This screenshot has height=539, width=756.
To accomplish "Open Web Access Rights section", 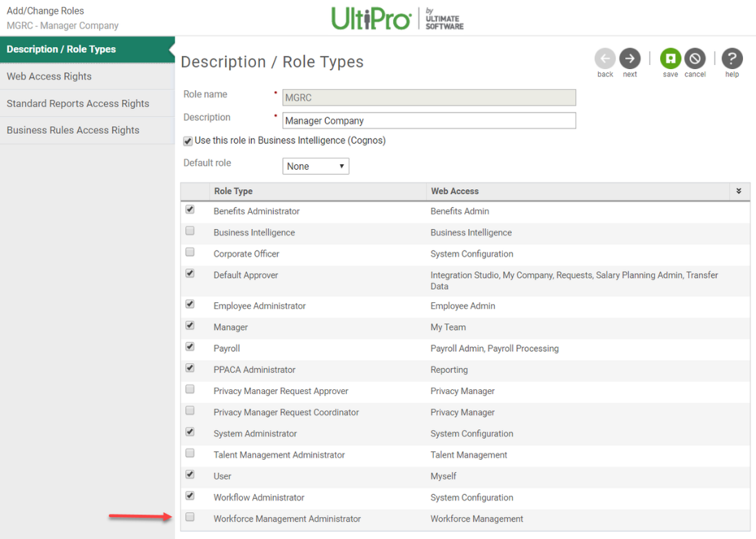I will coord(49,77).
